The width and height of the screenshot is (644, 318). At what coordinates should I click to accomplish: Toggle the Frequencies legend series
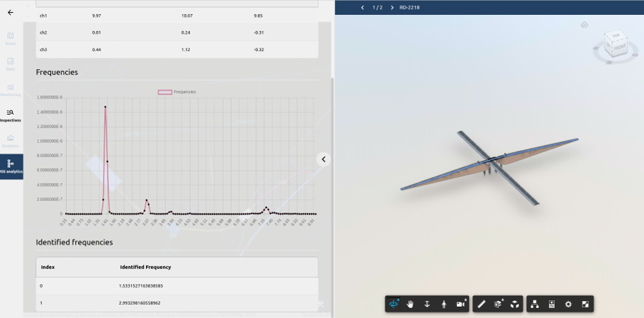(177, 92)
